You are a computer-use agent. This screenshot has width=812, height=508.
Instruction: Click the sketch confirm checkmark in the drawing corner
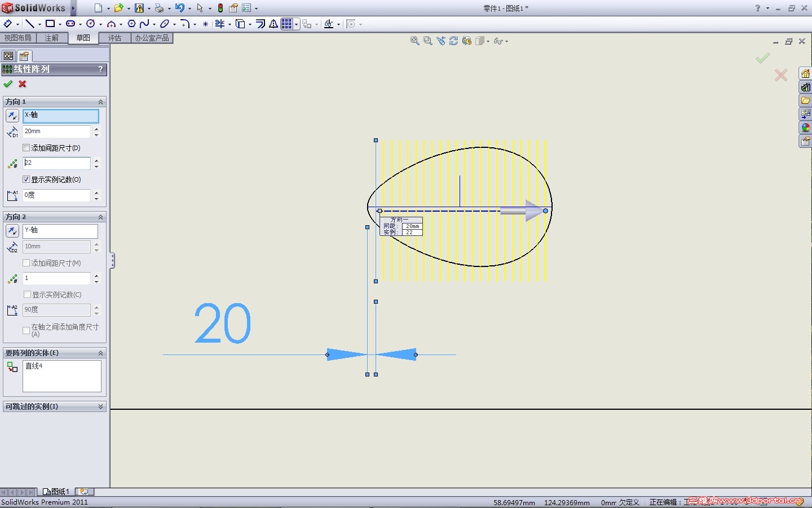point(762,58)
